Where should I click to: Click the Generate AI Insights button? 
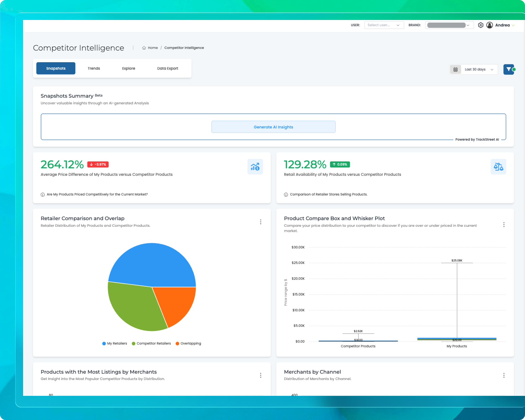click(x=273, y=127)
